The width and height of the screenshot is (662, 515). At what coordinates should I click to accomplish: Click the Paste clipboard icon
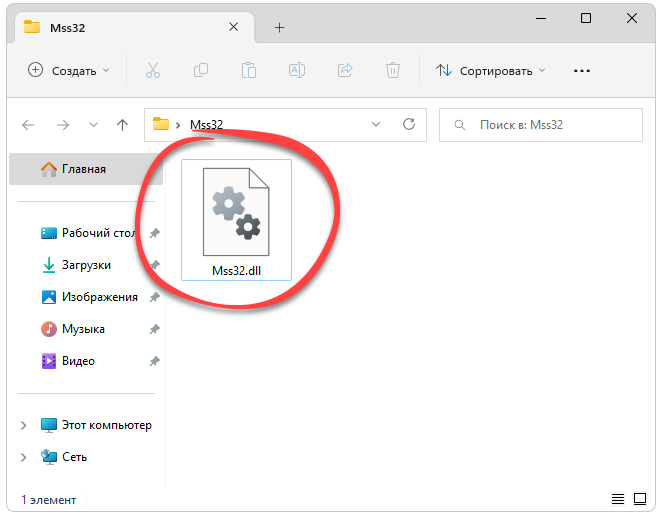[249, 70]
